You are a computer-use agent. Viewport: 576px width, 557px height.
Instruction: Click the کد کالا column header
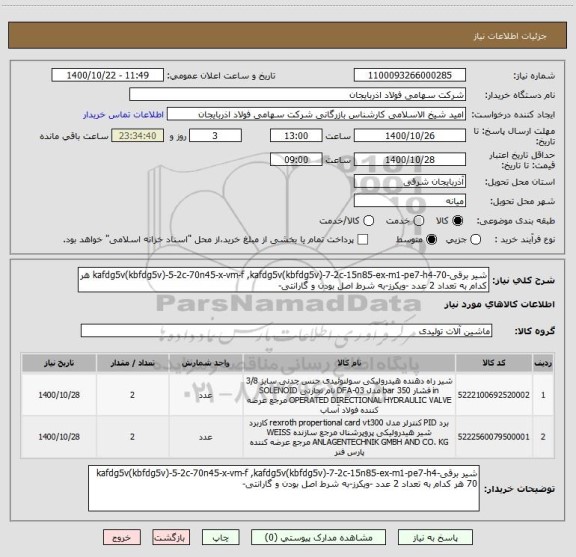494,363
